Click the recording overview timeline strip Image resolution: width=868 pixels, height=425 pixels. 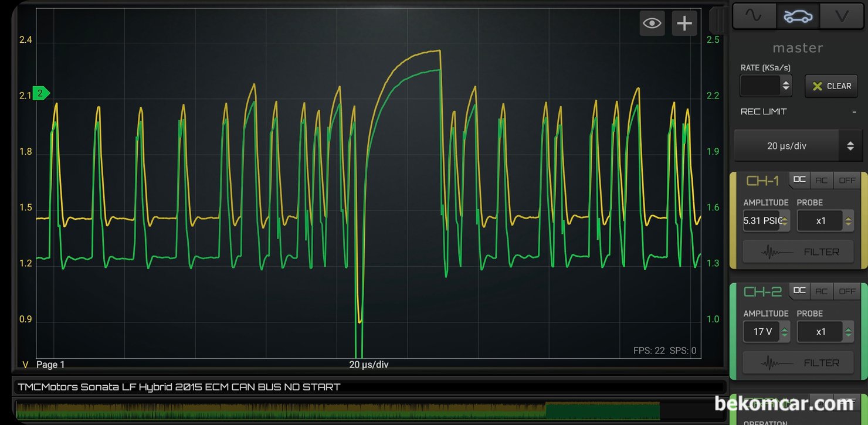pos(338,411)
